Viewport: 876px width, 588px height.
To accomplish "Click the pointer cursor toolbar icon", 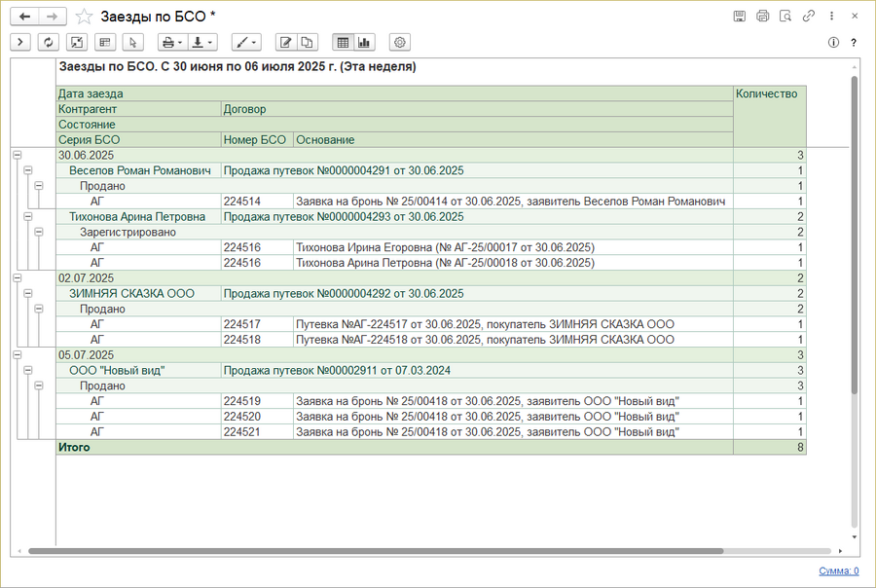I will (x=131, y=42).
